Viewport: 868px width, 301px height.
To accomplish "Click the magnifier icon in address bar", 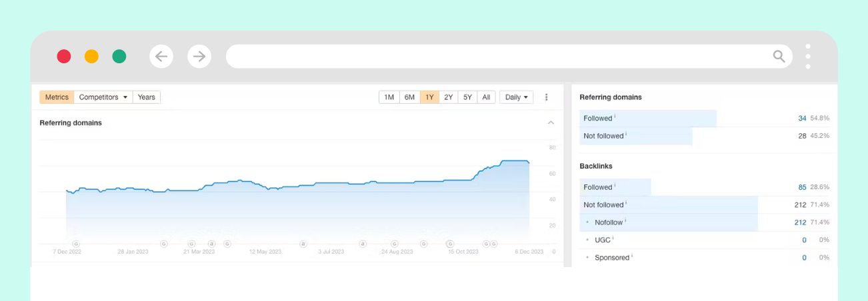I will point(779,57).
